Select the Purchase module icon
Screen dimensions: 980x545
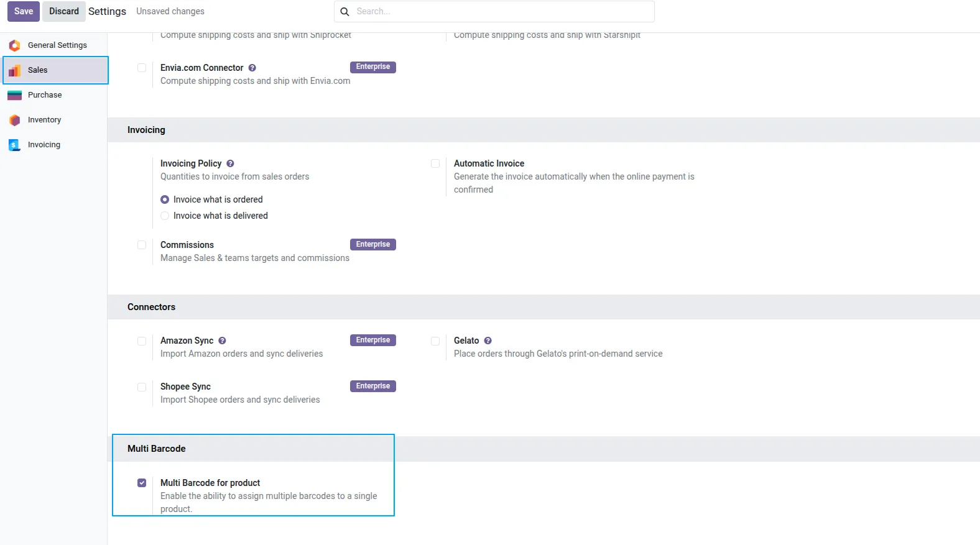[x=14, y=95]
